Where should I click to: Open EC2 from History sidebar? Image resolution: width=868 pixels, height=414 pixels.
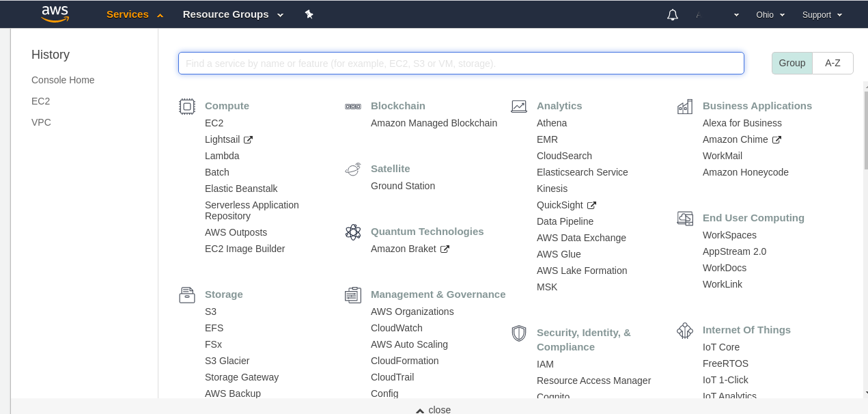tap(41, 101)
